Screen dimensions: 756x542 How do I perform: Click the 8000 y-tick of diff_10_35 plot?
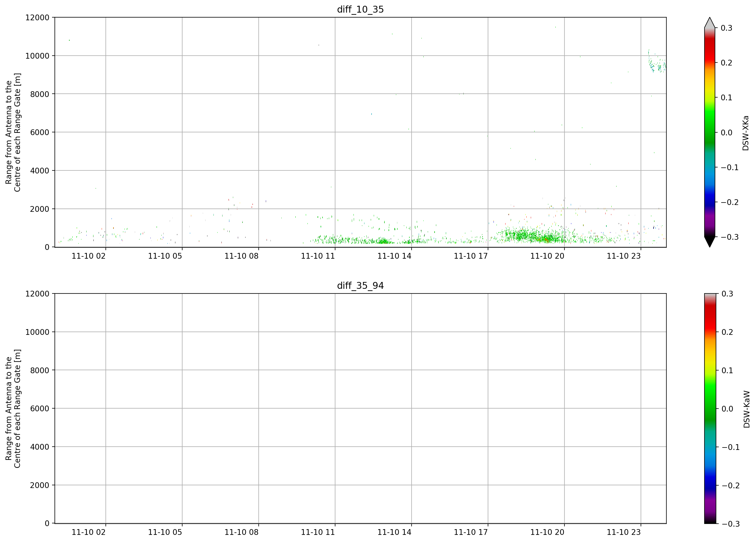click(x=40, y=94)
